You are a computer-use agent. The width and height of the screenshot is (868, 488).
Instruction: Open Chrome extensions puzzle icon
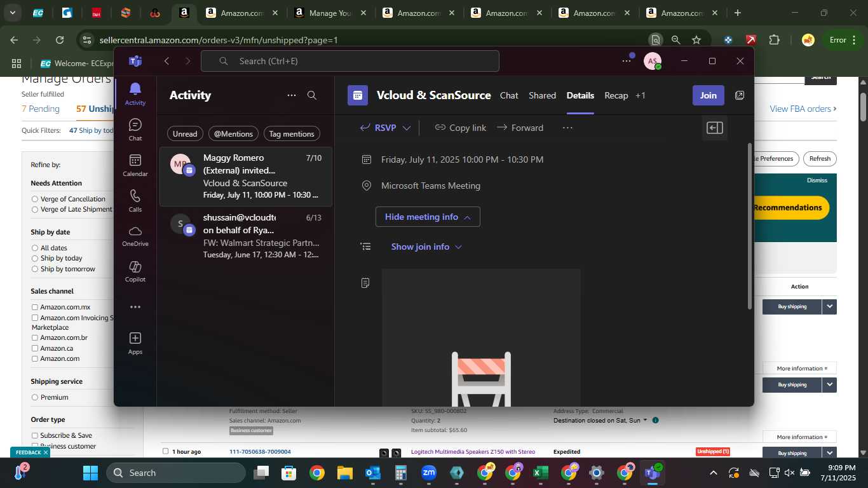pyautogui.click(x=774, y=39)
